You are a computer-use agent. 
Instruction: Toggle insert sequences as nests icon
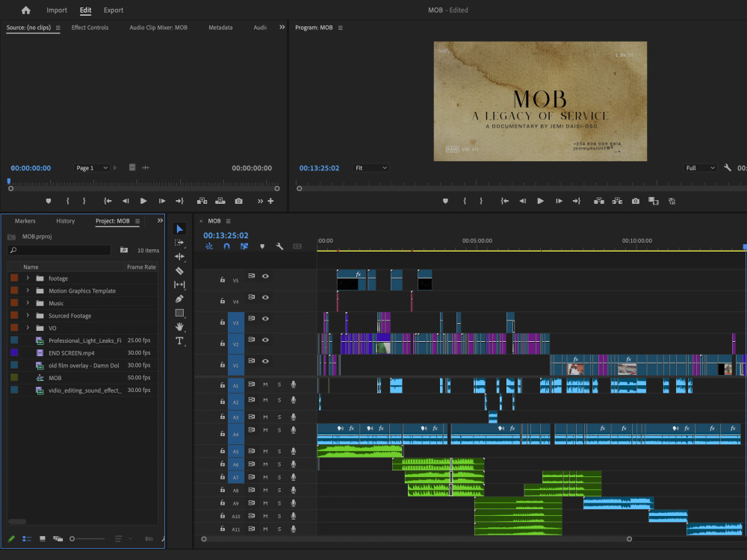coord(209,246)
